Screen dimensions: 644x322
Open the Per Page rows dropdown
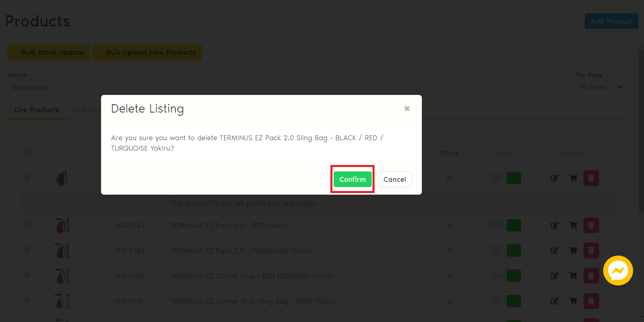[x=602, y=87]
